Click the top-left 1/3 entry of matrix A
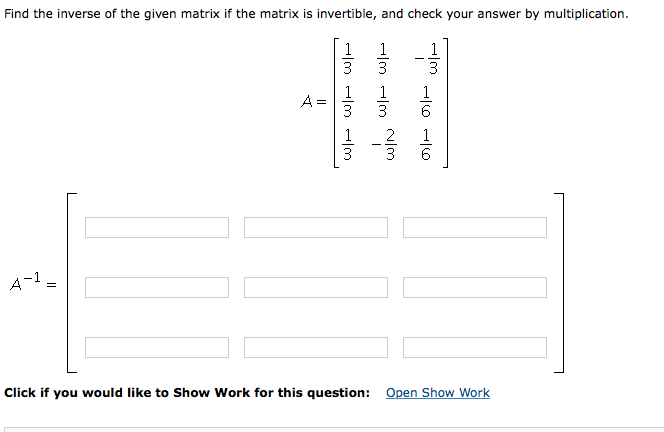The height and width of the screenshot is (432, 664). pos(348,60)
